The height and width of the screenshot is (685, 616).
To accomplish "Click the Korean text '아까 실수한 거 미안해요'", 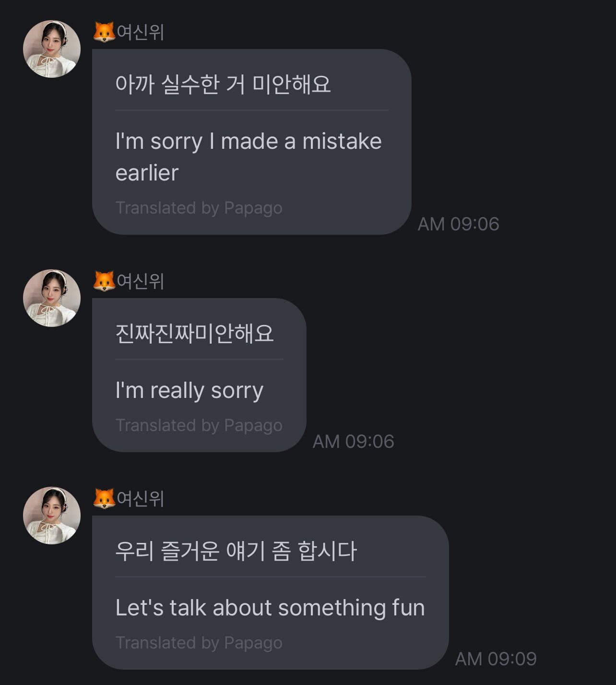I will pyautogui.click(x=223, y=84).
